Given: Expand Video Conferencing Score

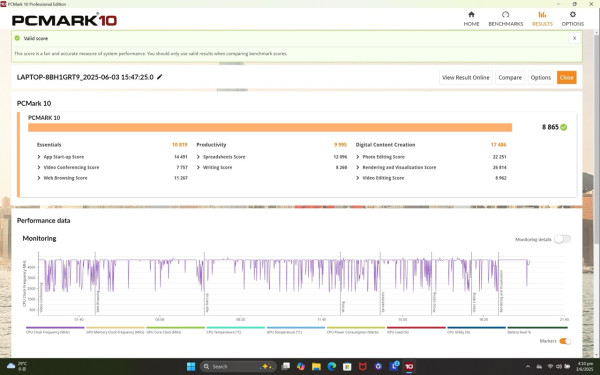Looking at the screenshot, I should 39,167.
